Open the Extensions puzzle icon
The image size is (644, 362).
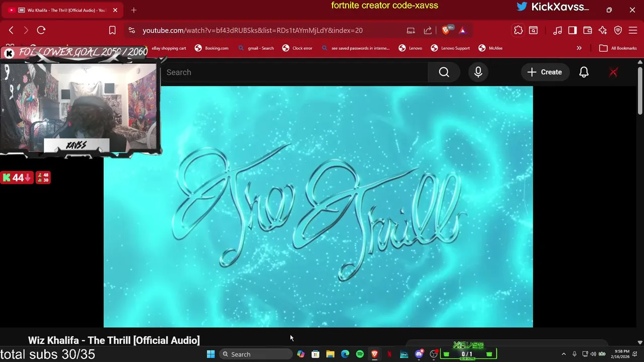518,30
